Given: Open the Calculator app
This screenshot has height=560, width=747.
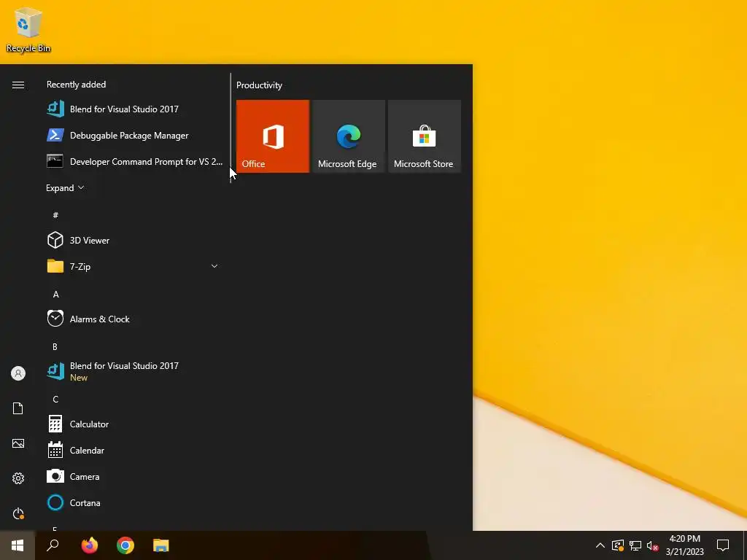Looking at the screenshot, I should (135, 424).
